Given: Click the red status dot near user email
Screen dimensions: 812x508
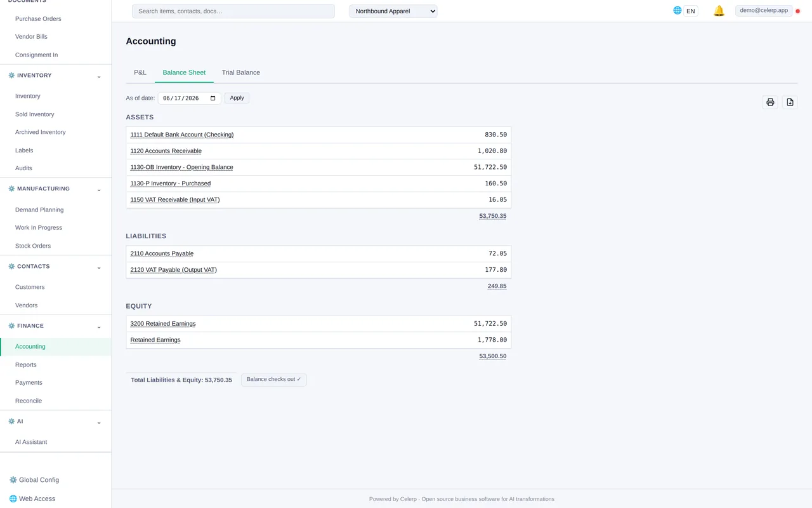Looking at the screenshot, I should 798,11.
